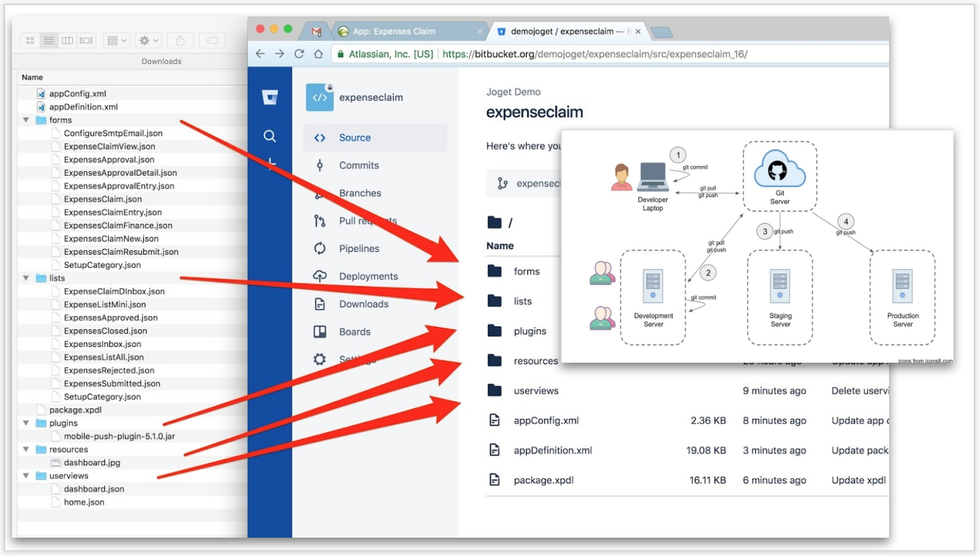
Task: Open the appConfig.xml file link
Action: point(546,420)
